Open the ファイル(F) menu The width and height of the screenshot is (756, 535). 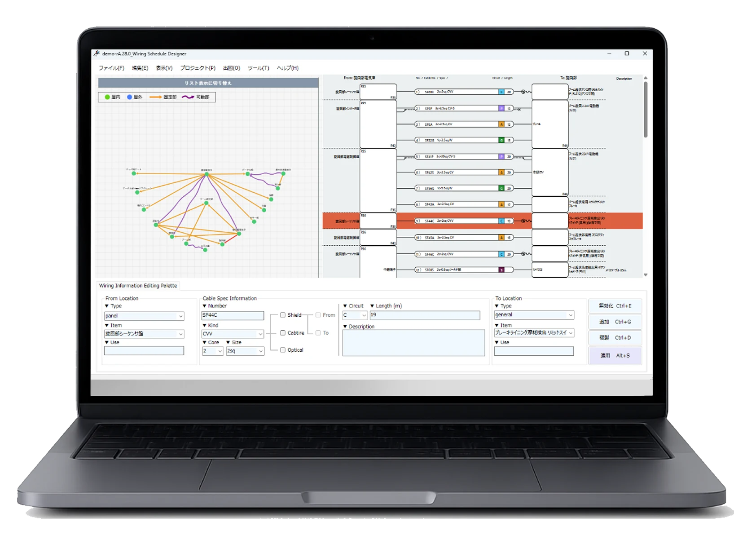(x=111, y=68)
